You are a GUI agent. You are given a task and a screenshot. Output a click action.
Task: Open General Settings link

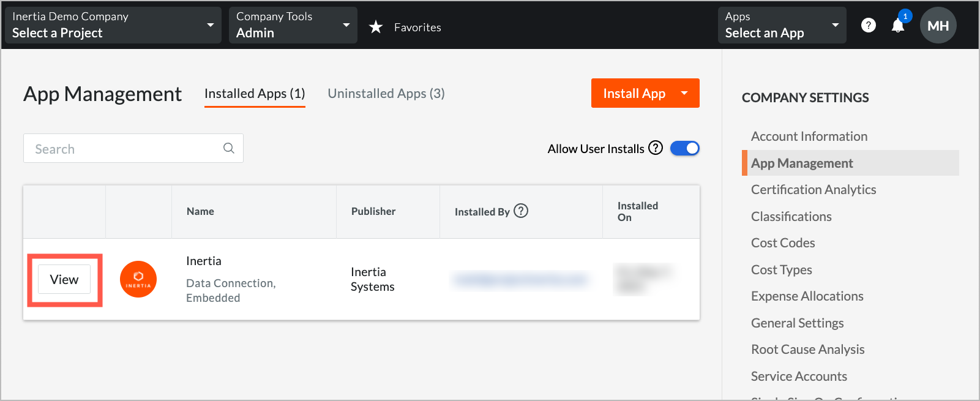coord(798,323)
